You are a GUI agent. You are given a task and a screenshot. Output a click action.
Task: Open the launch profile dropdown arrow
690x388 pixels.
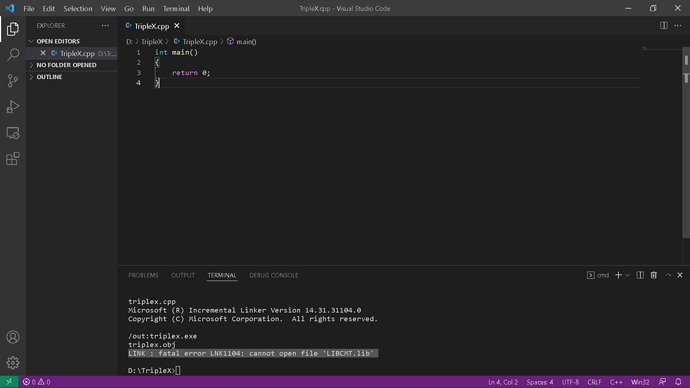coord(628,275)
